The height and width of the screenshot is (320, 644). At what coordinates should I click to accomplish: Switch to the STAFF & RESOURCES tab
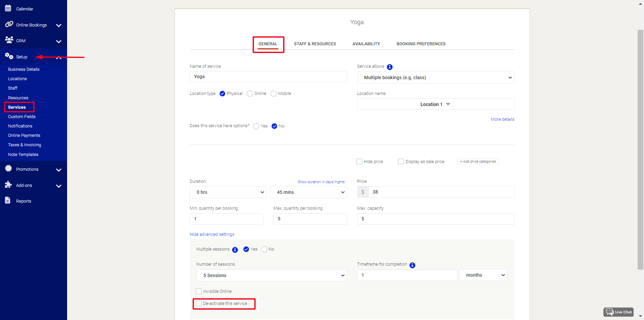pyautogui.click(x=315, y=44)
